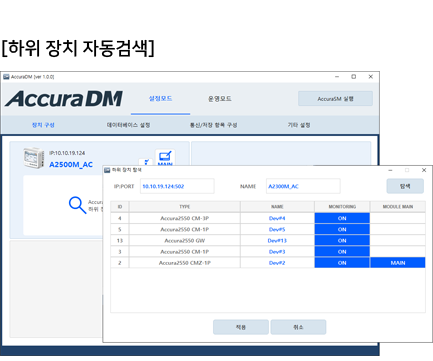The width and height of the screenshot is (433, 361).
Task: Click the 적용 apply button
Action: pos(241,327)
